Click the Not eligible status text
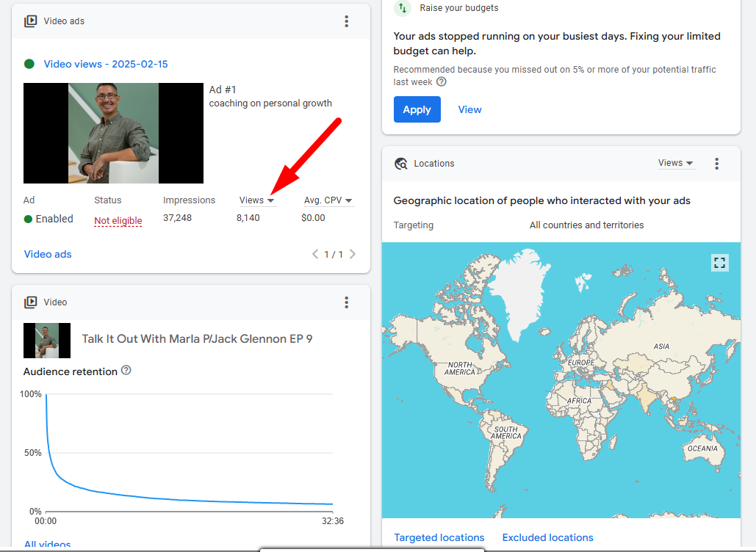This screenshot has width=756, height=552. coord(118,221)
